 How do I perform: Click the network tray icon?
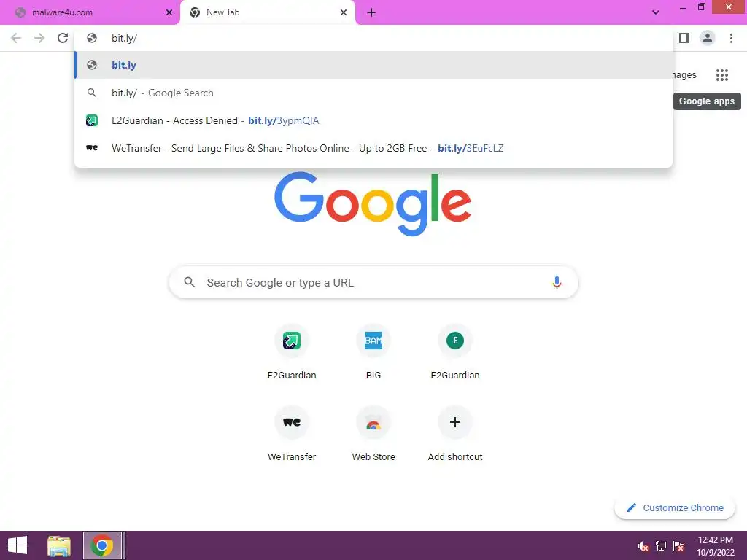(661, 546)
